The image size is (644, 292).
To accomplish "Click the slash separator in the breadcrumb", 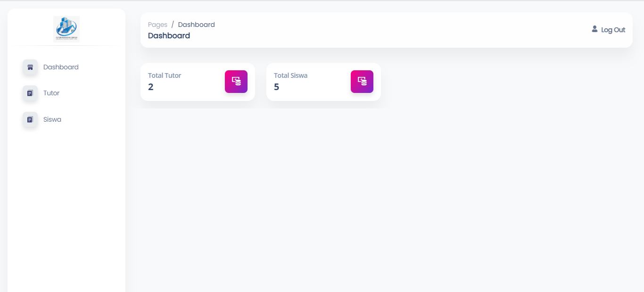I will click(173, 25).
